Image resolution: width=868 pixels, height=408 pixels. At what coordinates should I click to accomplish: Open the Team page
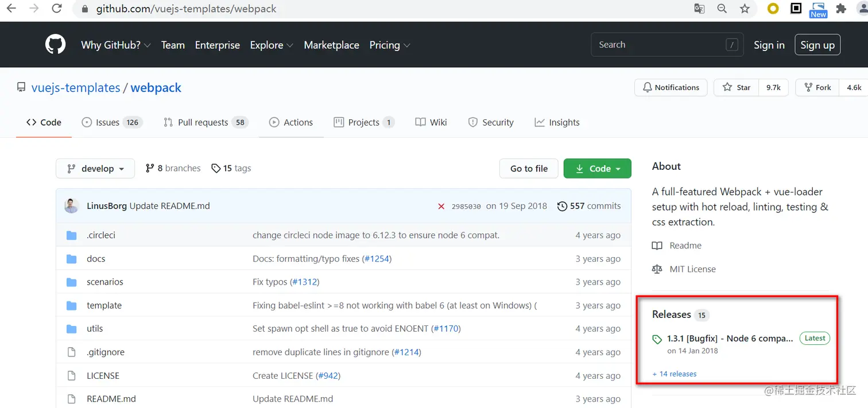(x=173, y=45)
